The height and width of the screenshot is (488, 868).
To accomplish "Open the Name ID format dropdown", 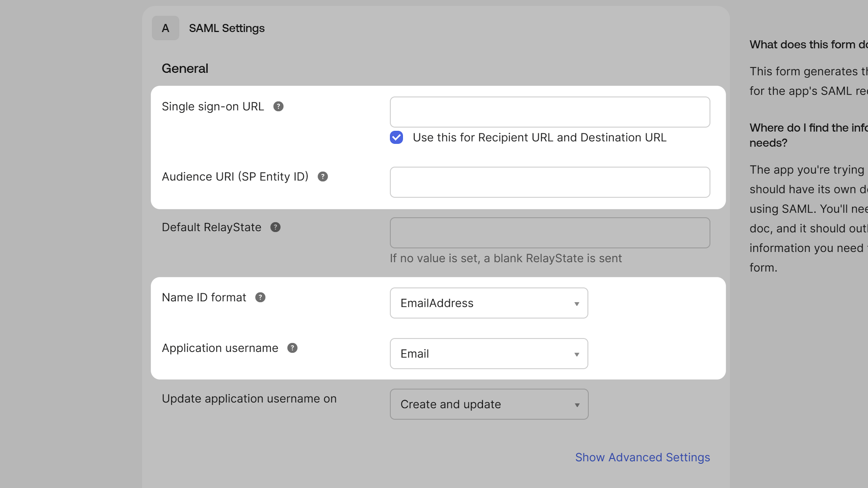I will 489,303.
